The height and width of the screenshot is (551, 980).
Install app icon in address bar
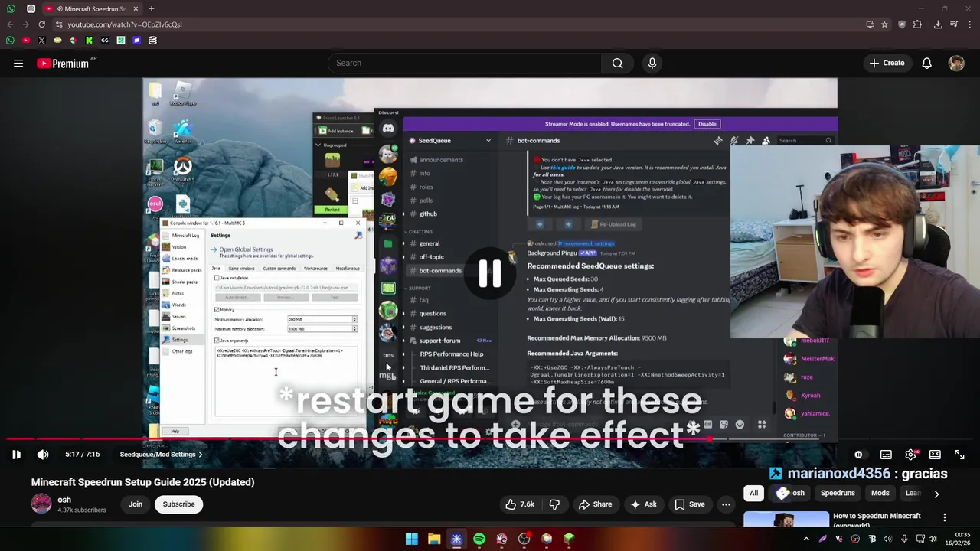[x=870, y=24]
